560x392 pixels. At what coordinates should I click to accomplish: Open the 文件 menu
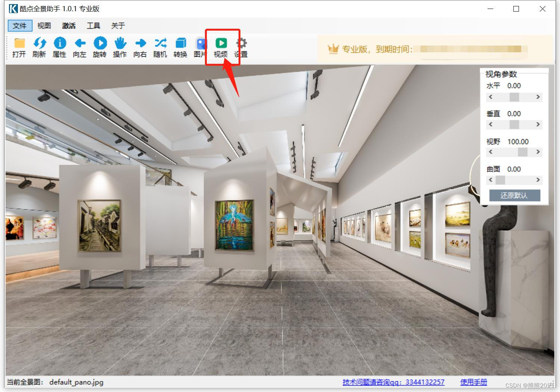(x=19, y=26)
